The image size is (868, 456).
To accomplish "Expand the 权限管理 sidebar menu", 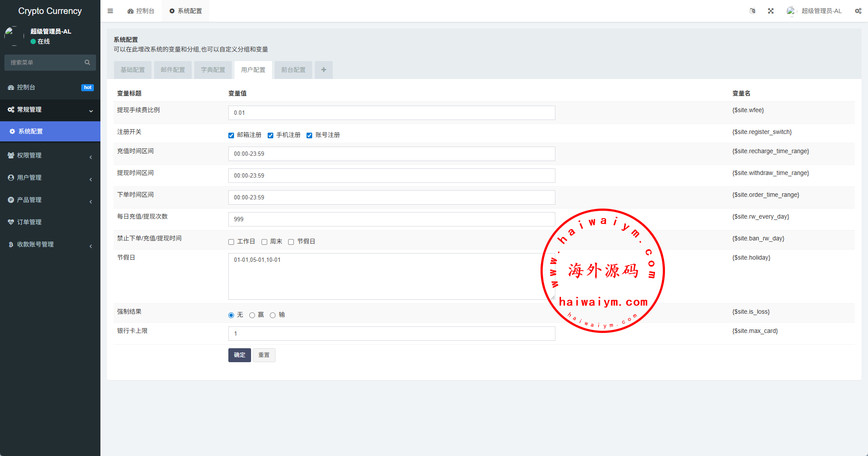I will (29, 155).
